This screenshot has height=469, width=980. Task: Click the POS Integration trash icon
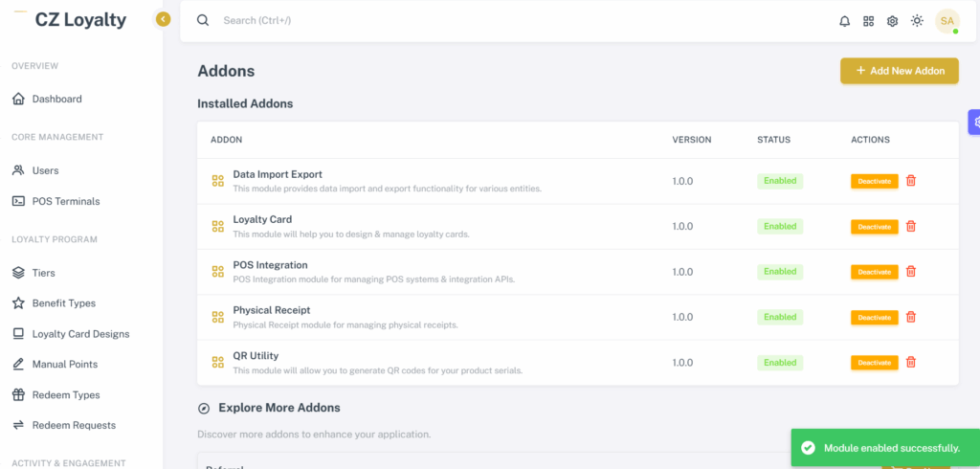[911, 272]
